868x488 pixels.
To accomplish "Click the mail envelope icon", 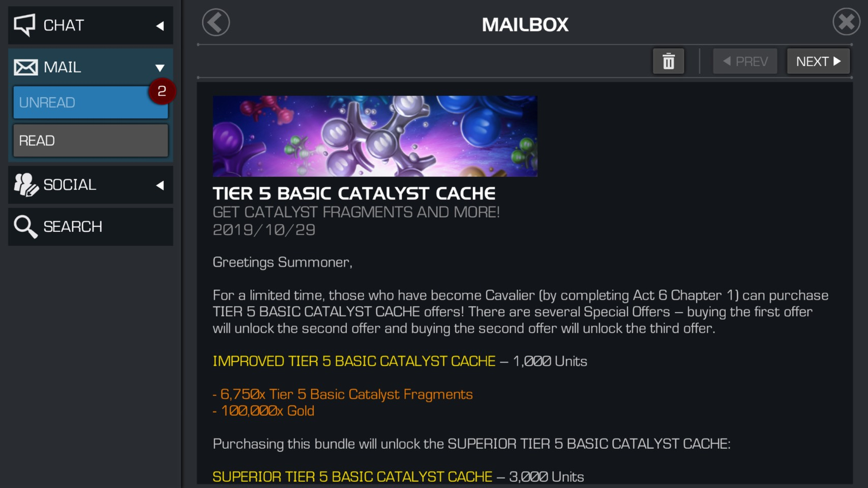I will click(x=25, y=67).
